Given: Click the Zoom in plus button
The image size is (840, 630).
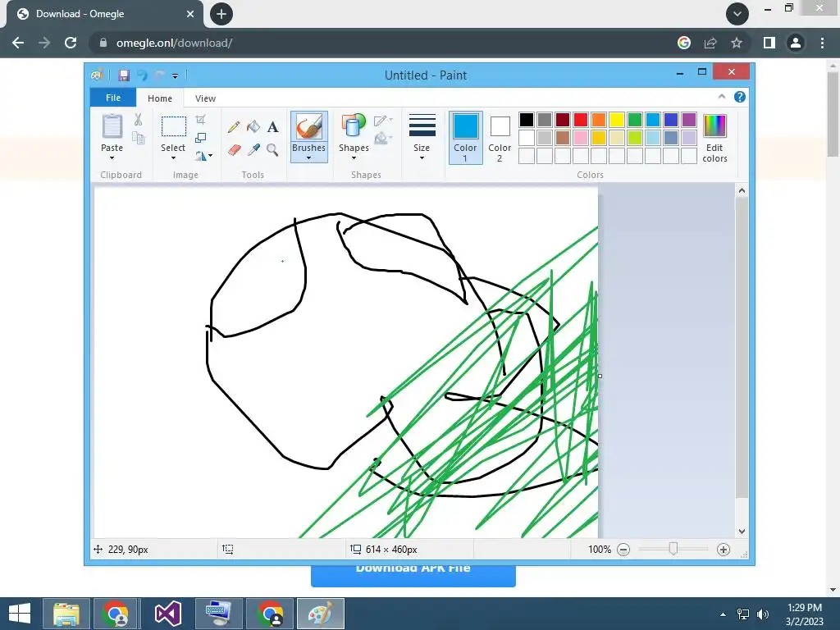Looking at the screenshot, I should 724,550.
